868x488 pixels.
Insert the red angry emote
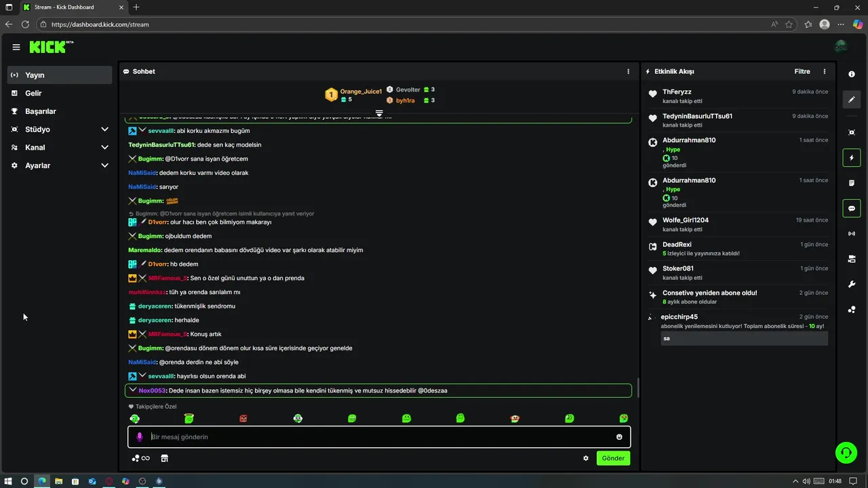coord(243,418)
